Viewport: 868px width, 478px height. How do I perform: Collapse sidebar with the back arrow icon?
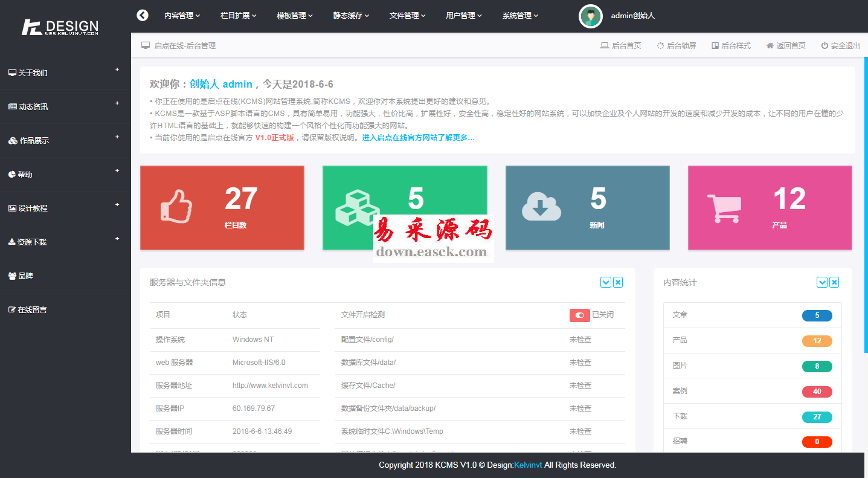click(x=143, y=15)
